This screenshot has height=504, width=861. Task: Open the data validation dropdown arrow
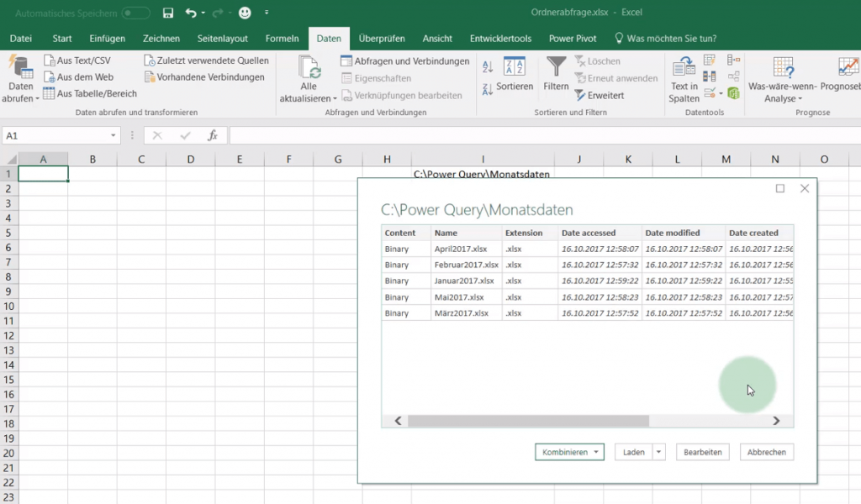pos(721,94)
